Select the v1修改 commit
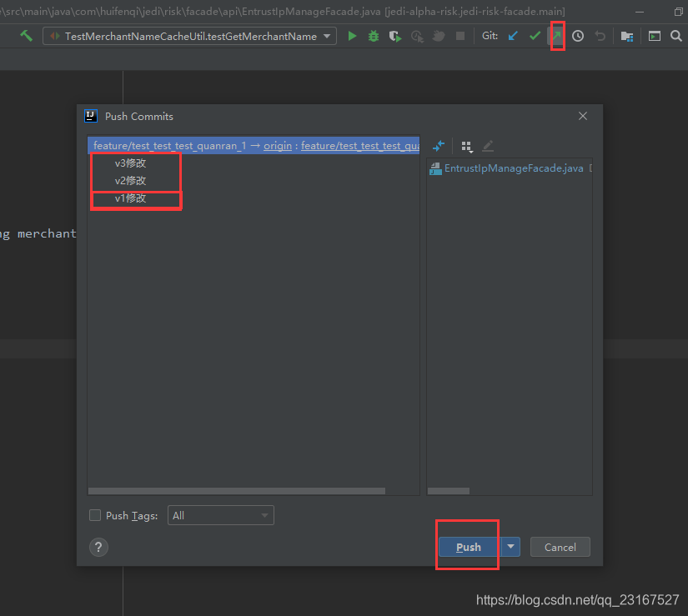The image size is (688, 616). (130, 198)
